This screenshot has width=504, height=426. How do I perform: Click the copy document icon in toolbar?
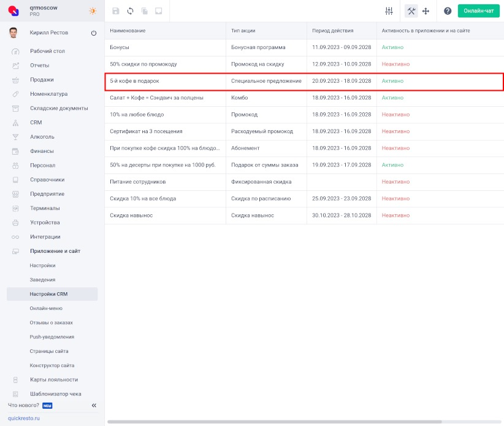point(145,11)
